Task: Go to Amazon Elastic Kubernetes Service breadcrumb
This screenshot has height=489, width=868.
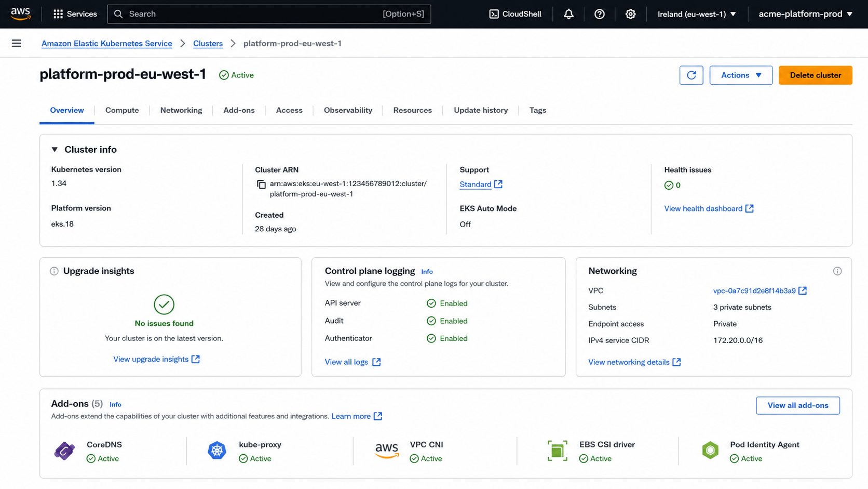Action: [107, 44]
